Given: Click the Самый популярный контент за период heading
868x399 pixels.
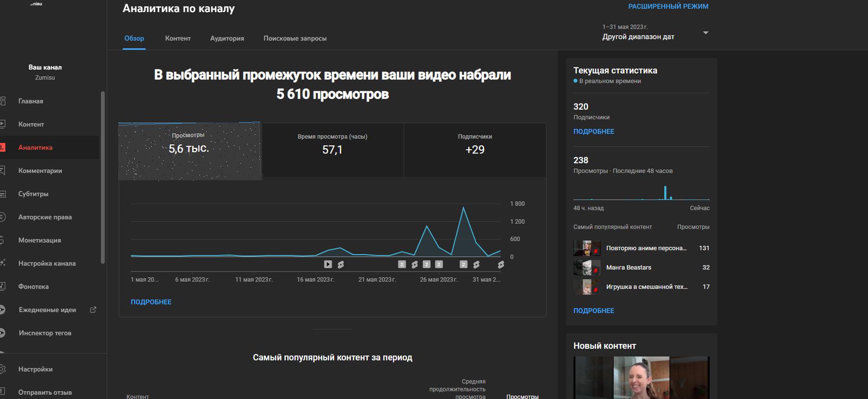Looking at the screenshot, I should [x=333, y=357].
